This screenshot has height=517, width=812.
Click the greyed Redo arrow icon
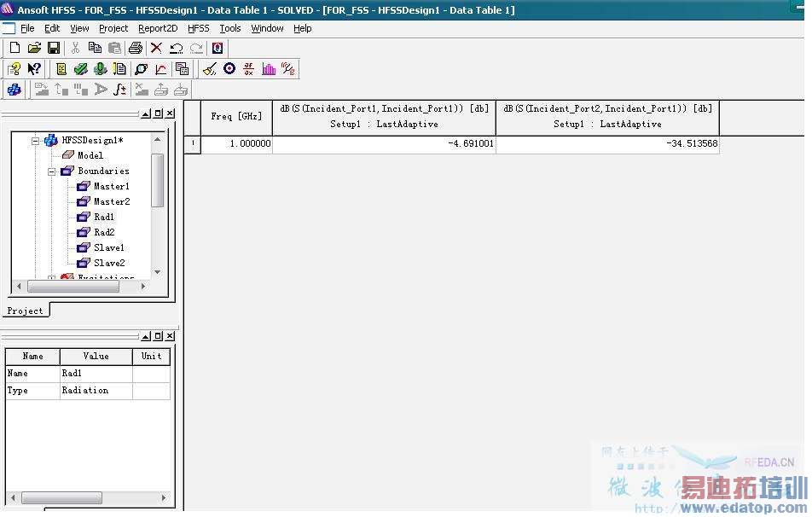pos(196,48)
